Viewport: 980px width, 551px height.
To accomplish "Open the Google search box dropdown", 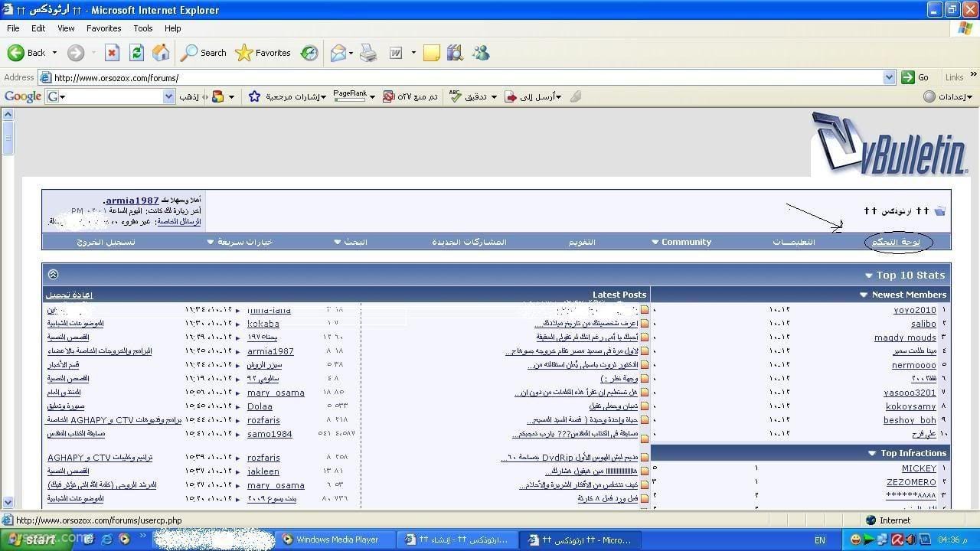I will pyautogui.click(x=169, y=96).
